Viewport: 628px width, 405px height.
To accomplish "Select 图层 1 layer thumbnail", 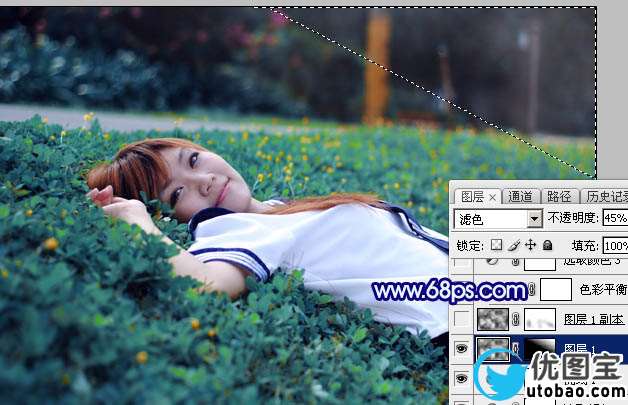I will click(493, 349).
